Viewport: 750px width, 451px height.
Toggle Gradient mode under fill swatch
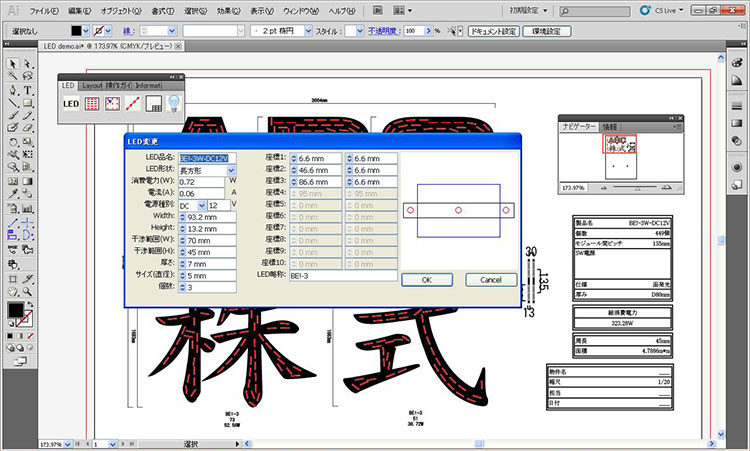coord(20,336)
